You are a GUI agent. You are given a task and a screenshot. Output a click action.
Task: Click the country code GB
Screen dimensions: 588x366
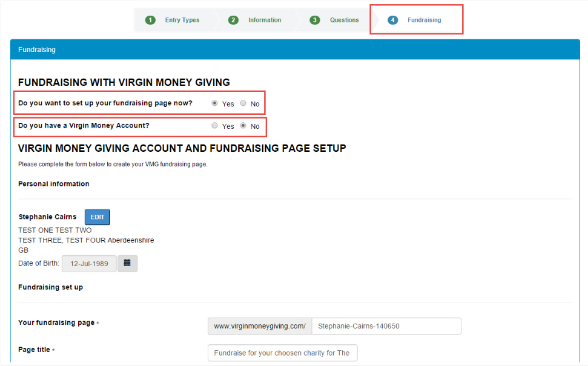pyautogui.click(x=23, y=250)
